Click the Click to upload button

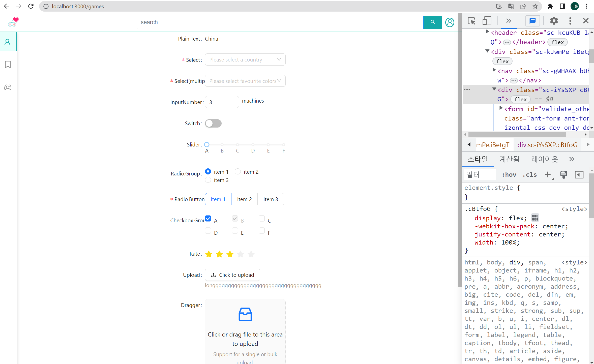[x=232, y=275]
